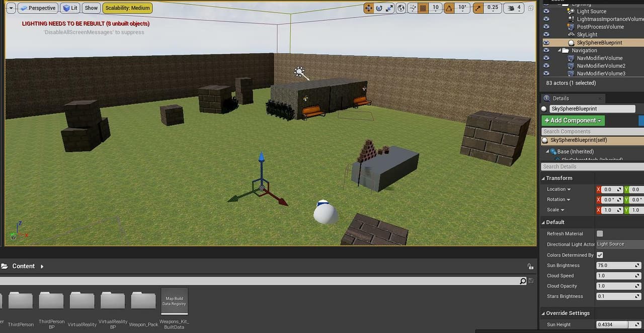Maximize or restore the viewport
This screenshot has height=333, width=644.
click(530, 8)
